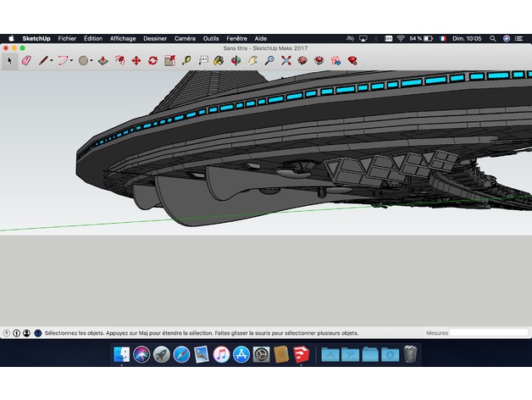This screenshot has height=400, width=532.
Task: Select the arrow Select tool
Action: click(9, 61)
